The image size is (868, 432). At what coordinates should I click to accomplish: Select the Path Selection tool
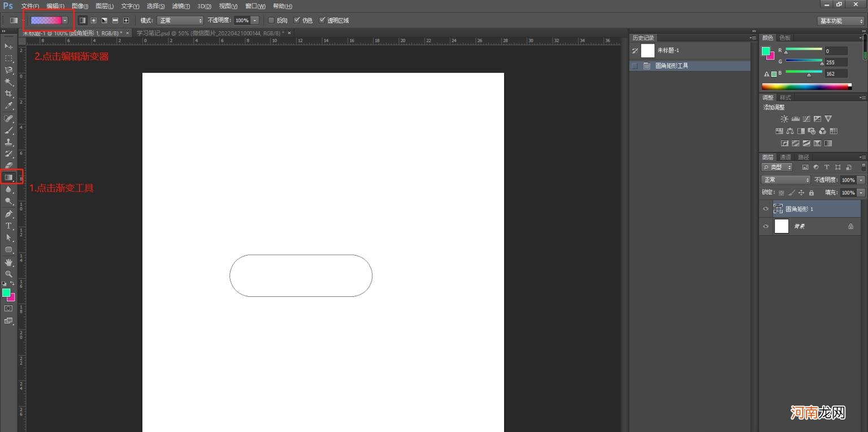point(8,237)
